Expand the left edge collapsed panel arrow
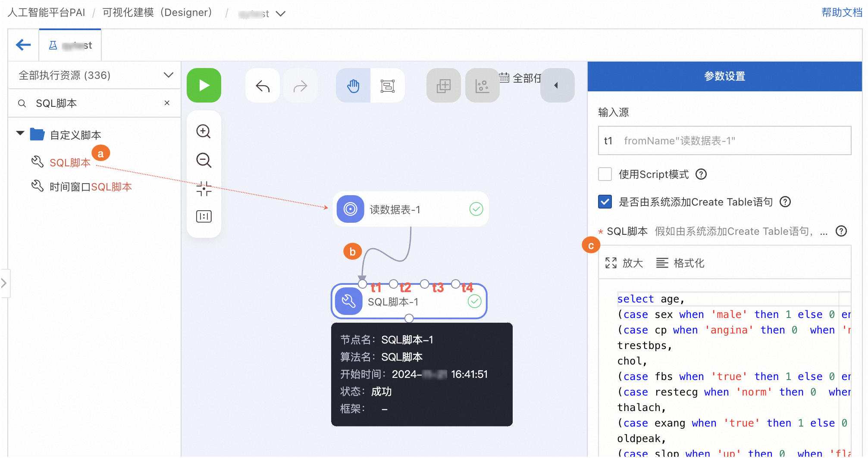This screenshot has height=458, width=868. [x=4, y=283]
